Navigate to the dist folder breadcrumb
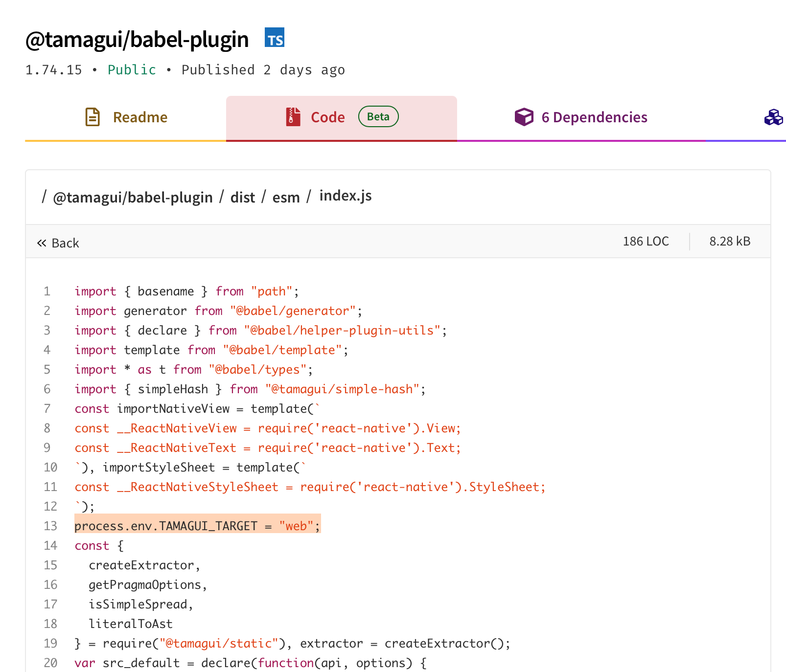 click(x=243, y=197)
